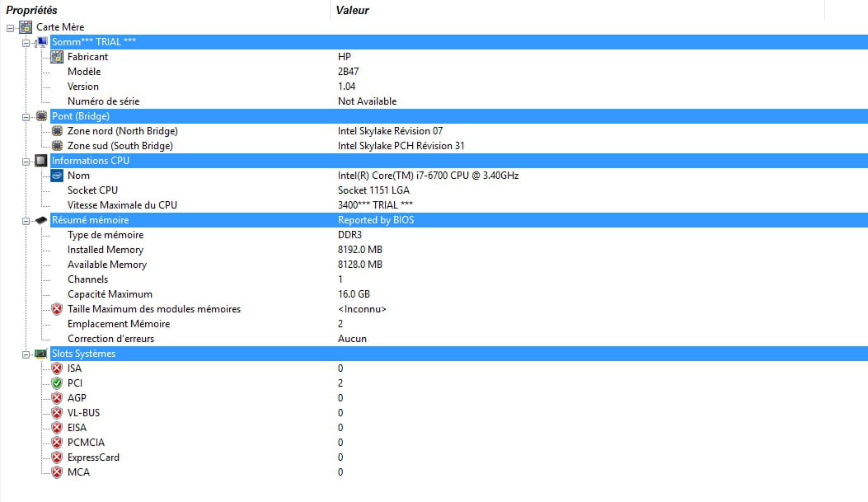Click the red X icon beside PCMCIA
The image size is (868, 502).
coord(56,442)
